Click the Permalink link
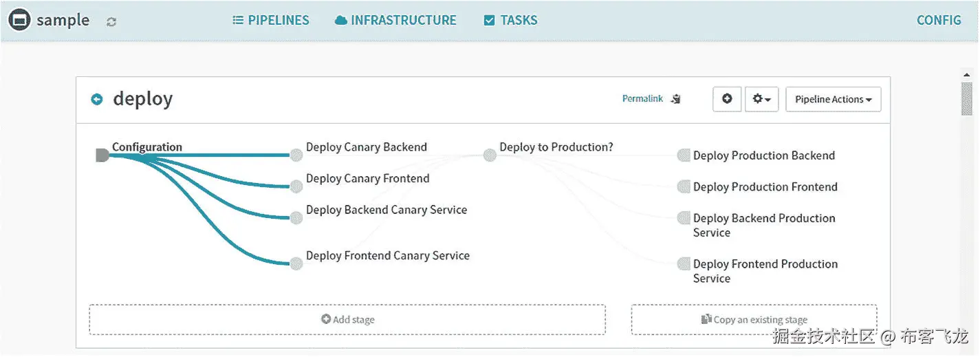 (x=642, y=99)
